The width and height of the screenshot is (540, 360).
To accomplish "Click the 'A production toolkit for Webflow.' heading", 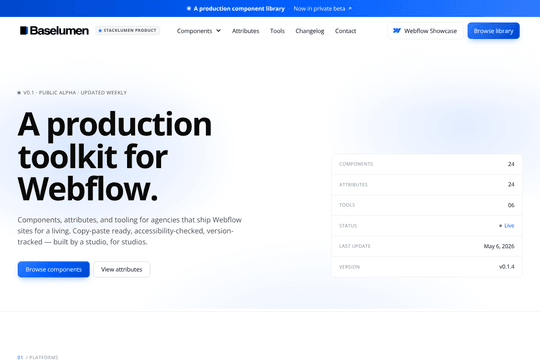I will [115, 156].
